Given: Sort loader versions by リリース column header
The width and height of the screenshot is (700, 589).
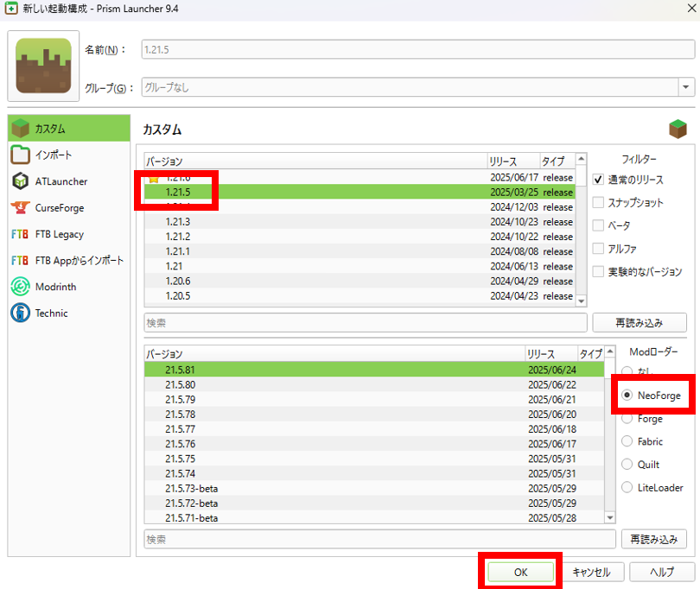Looking at the screenshot, I should click(551, 354).
